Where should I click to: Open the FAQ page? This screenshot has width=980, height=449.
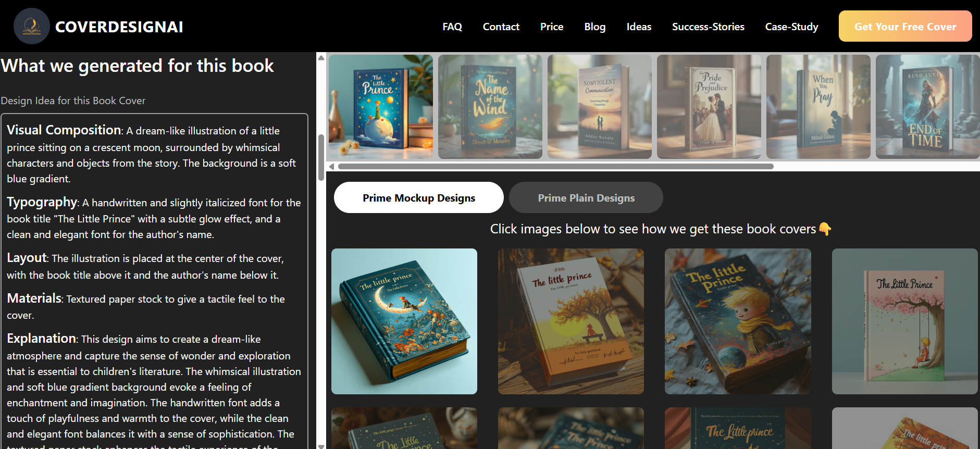tap(452, 27)
